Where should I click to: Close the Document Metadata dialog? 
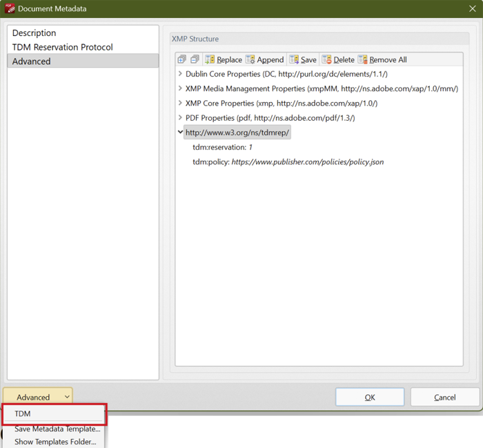click(472, 8)
